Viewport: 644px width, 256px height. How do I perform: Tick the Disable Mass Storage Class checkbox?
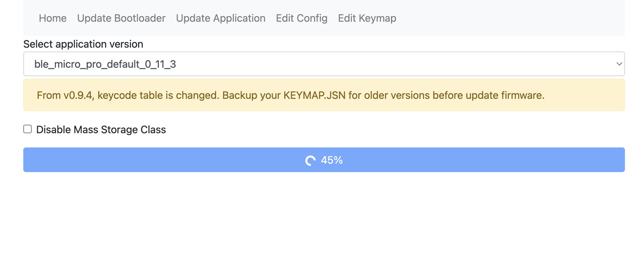(x=27, y=129)
